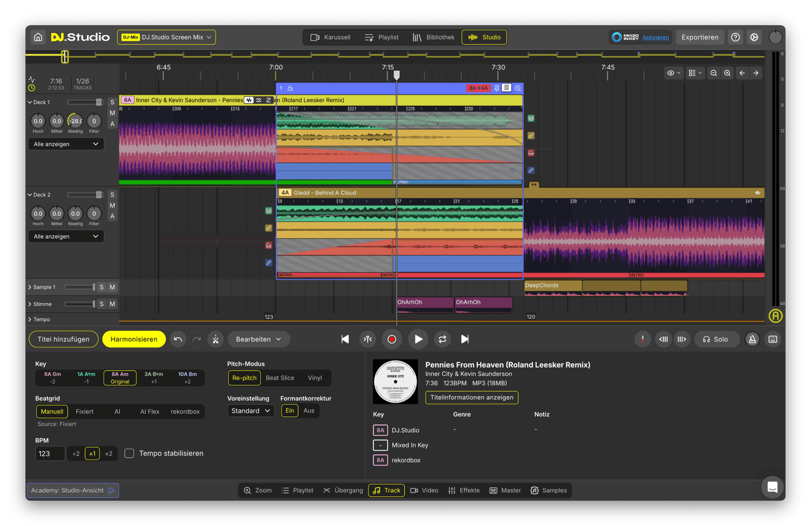Switch to the Bibliothek view
812x526 pixels.
[434, 37]
